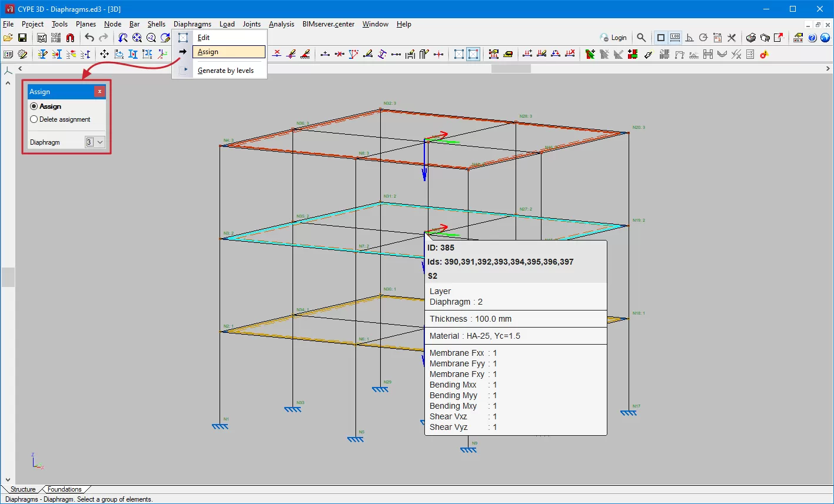Expand the Generate by levels submenu

coord(225,71)
